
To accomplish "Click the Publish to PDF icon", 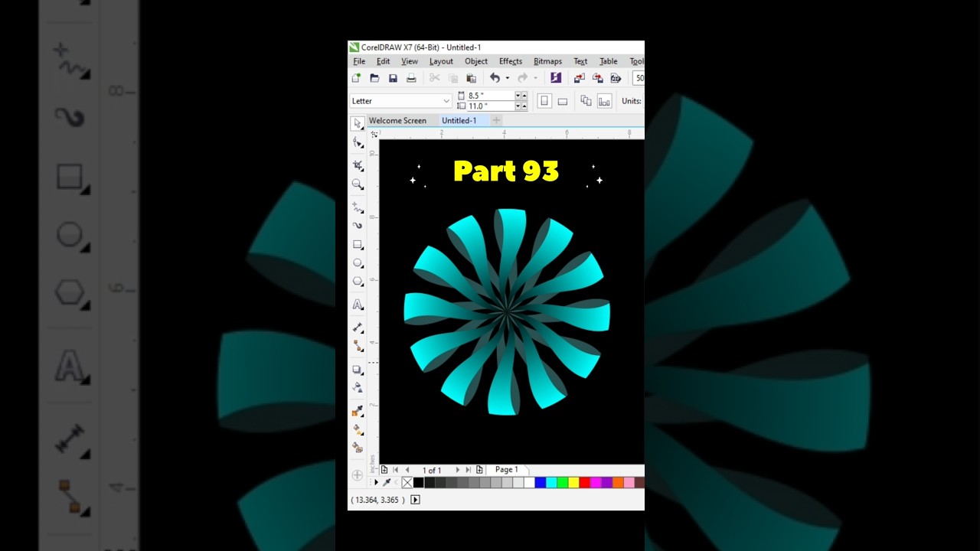I will click(616, 78).
